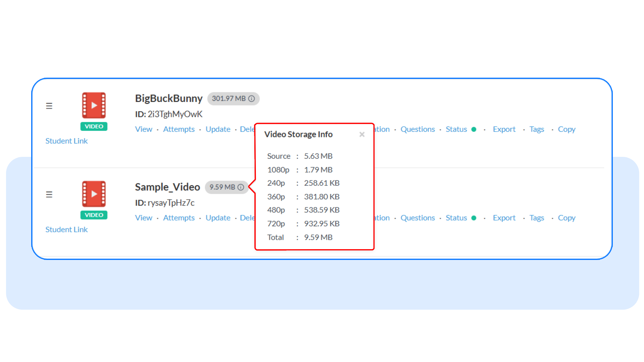The height and width of the screenshot is (362, 644).
Task: Click BigBuckBunny green status dot
Action: (x=474, y=129)
